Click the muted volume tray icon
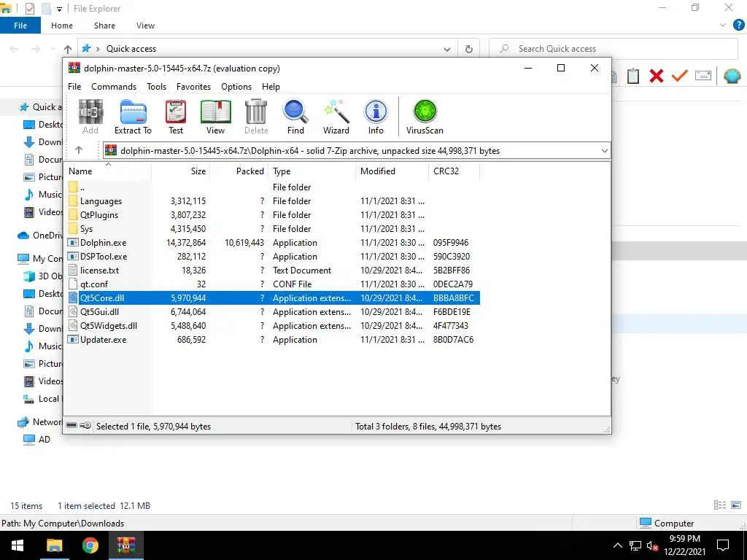The width and height of the screenshot is (747, 560). pos(652,545)
